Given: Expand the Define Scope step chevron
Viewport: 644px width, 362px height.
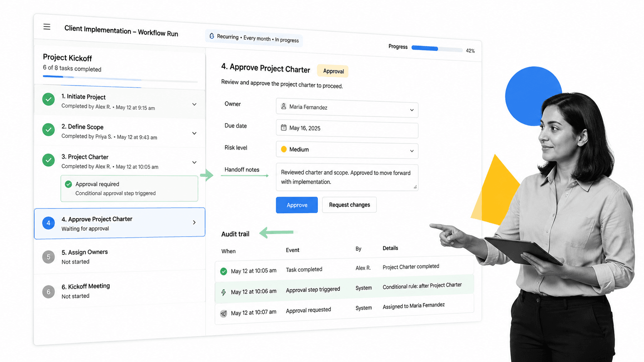Looking at the screenshot, I should click(195, 133).
